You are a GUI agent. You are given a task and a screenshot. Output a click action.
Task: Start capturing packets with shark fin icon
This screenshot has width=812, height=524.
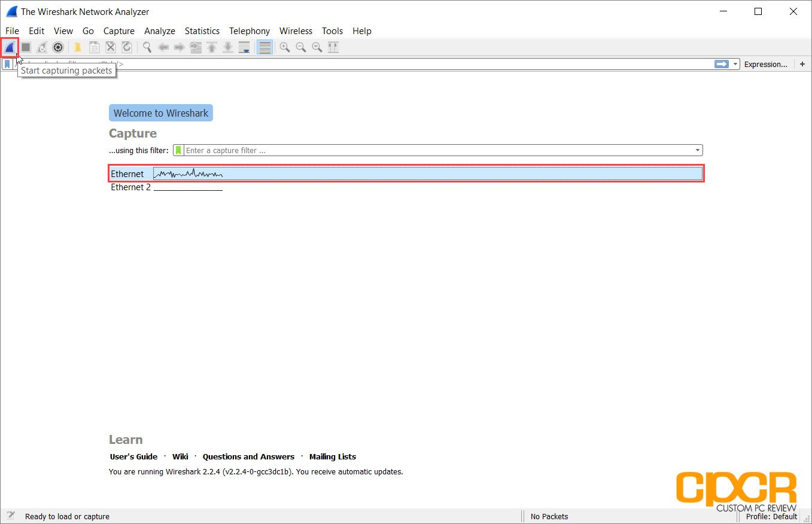point(10,47)
